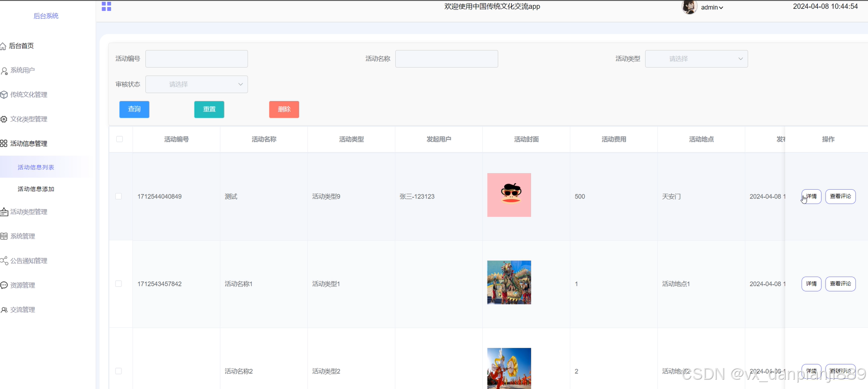Open 系统用户 menu
The width and height of the screenshot is (868, 389).
[x=23, y=70]
